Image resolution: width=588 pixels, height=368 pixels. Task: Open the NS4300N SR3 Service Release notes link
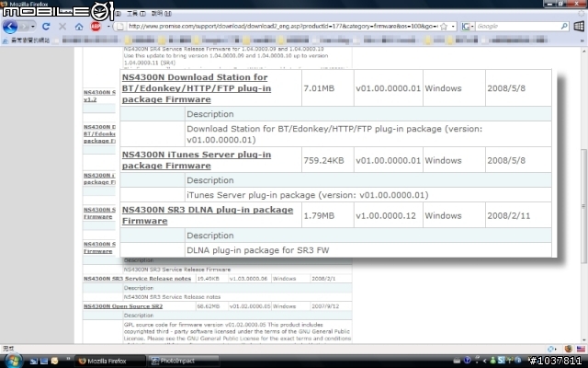click(137, 279)
